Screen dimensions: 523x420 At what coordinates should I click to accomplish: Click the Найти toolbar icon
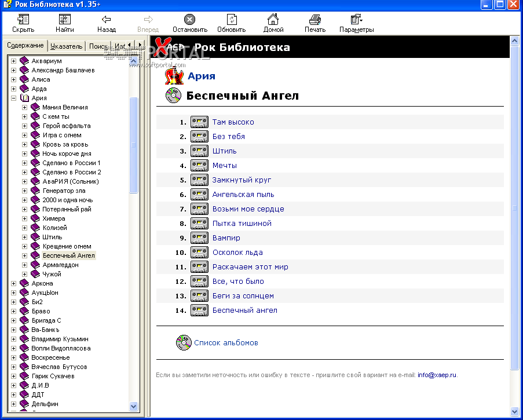(65, 19)
